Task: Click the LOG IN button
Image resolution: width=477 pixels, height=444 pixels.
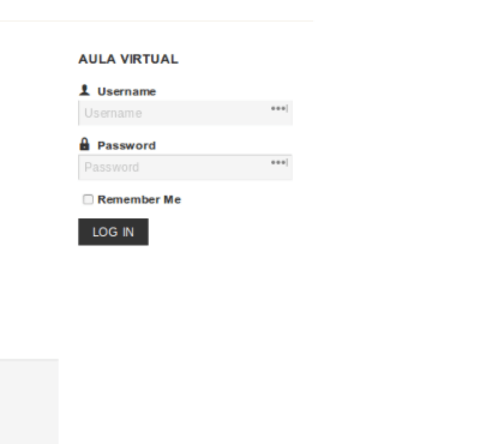Action: (x=113, y=232)
